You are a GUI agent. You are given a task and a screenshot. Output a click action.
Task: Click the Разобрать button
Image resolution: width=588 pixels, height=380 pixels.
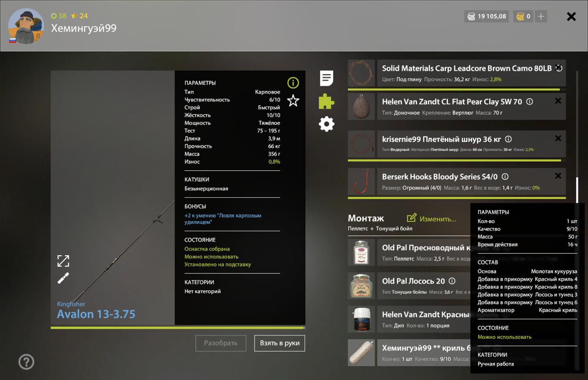[x=221, y=343]
